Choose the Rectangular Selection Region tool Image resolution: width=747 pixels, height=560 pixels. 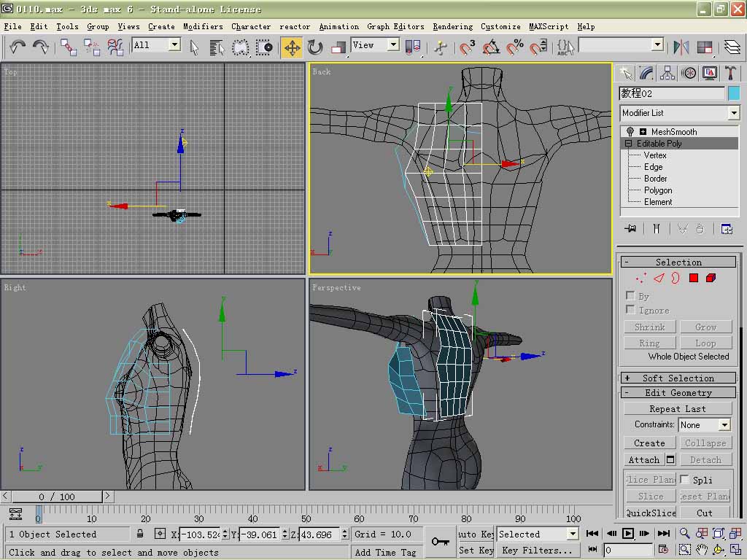pyautogui.click(x=240, y=47)
